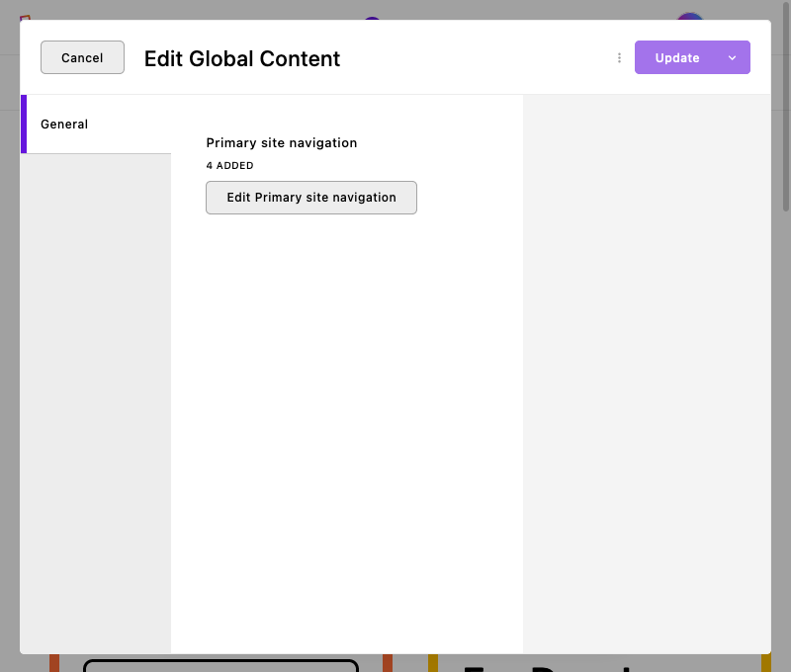Click the purple indicator bar beside General

click(x=24, y=125)
